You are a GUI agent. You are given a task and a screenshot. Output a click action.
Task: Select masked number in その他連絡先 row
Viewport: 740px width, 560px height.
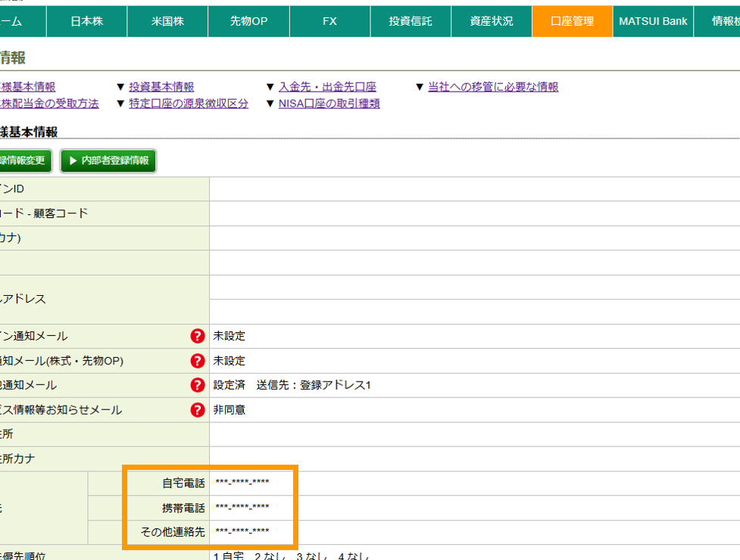coord(242,531)
